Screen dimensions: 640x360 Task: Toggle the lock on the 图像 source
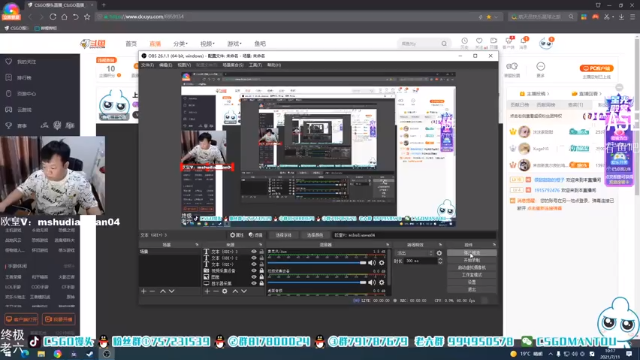262,277
